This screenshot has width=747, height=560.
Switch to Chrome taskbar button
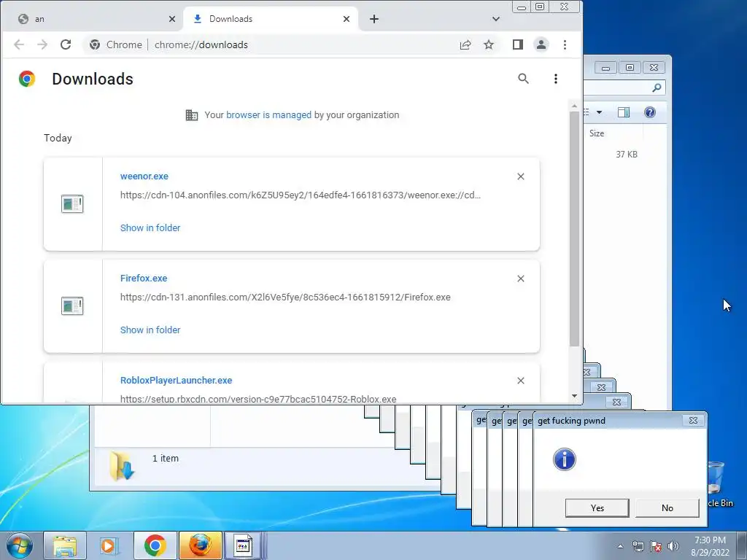155,545
